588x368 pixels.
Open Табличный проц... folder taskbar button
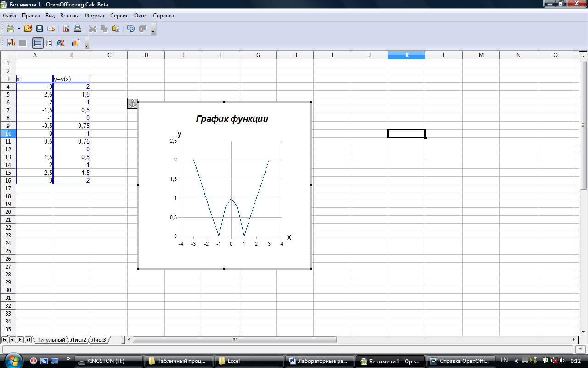[x=179, y=361]
